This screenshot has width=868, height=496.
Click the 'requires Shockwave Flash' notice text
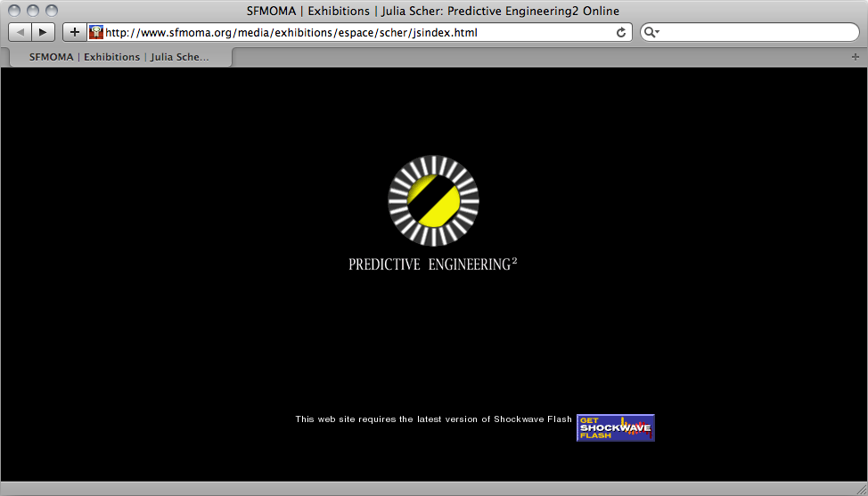[433, 419]
